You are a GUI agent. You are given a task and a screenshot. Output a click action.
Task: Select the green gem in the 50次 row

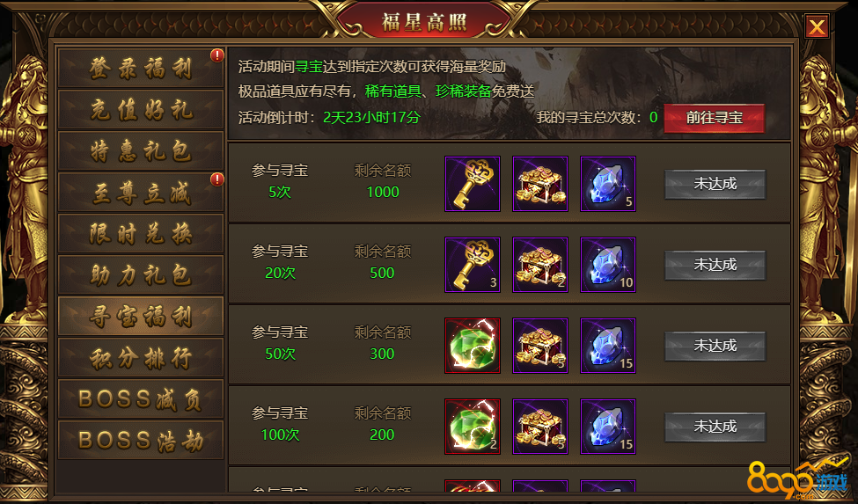pyautogui.click(x=473, y=346)
